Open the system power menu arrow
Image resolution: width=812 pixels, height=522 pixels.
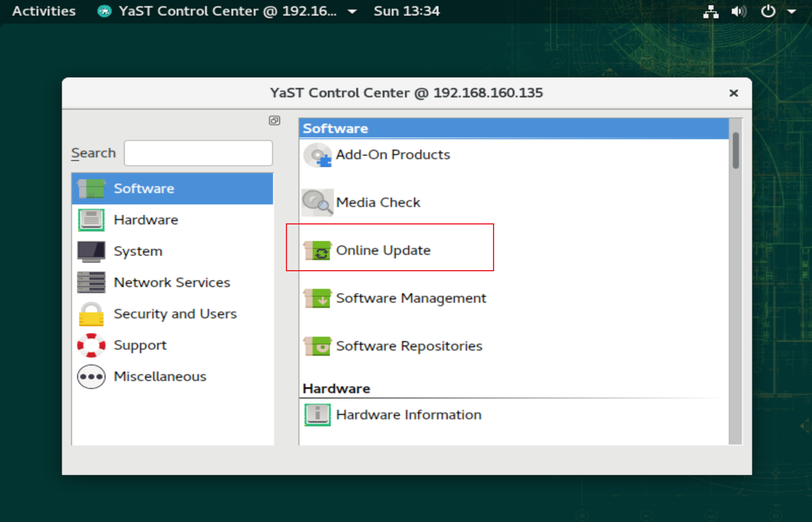pyautogui.click(x=792, y=11)
